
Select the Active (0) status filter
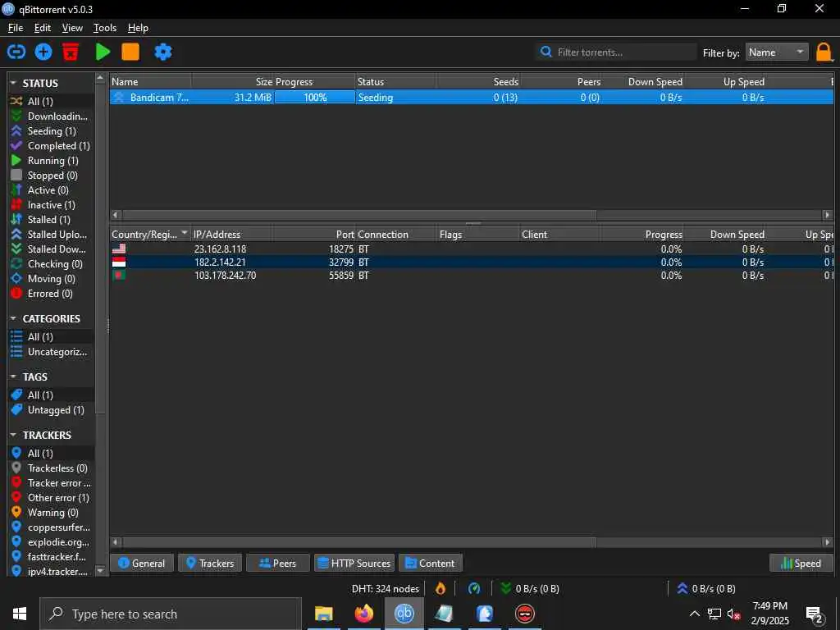click(52, 190)
